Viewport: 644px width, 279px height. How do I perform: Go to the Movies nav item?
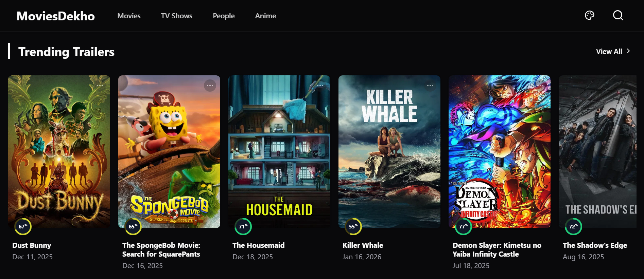click(129, 16)
